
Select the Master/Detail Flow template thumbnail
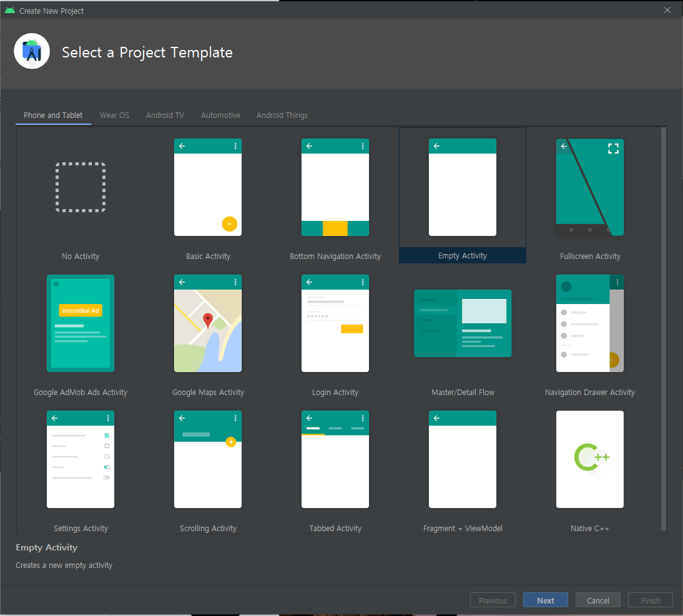pos(463,323)
